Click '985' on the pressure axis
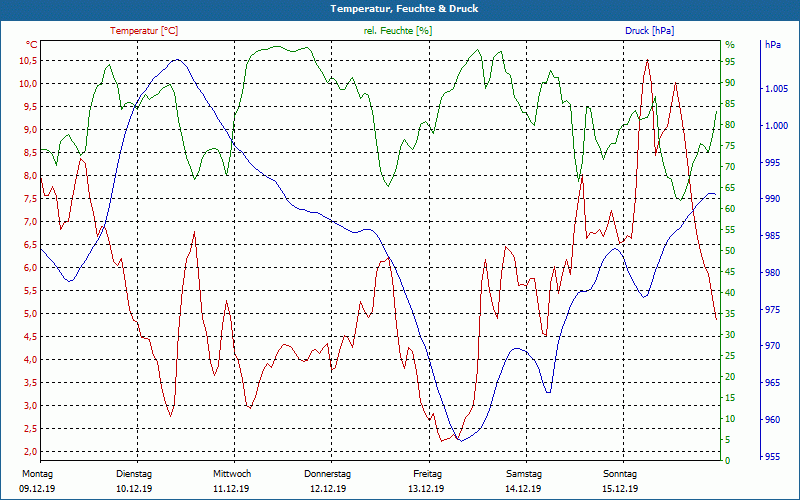 point(773,236)
